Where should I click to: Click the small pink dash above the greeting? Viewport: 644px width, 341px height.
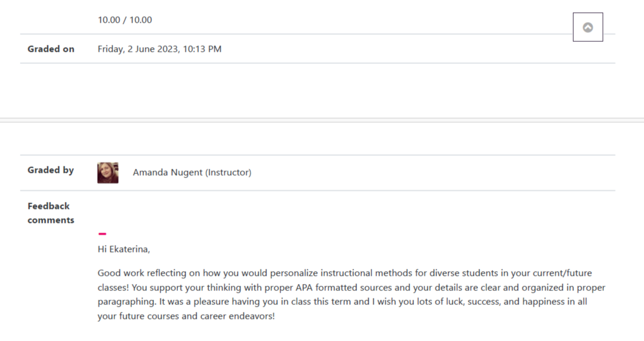[x=102, y=234]
